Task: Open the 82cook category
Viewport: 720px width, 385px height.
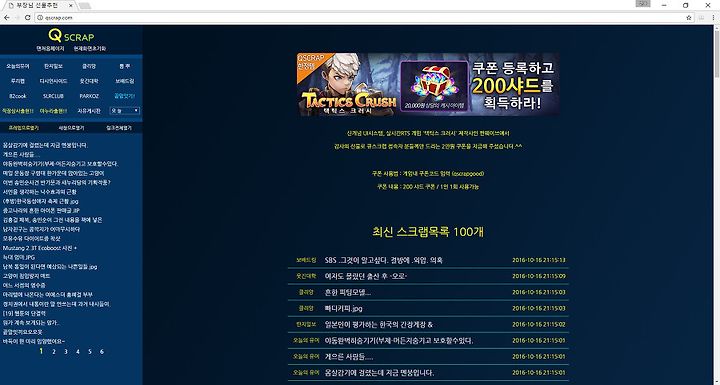Action: [x=18, y=96]
